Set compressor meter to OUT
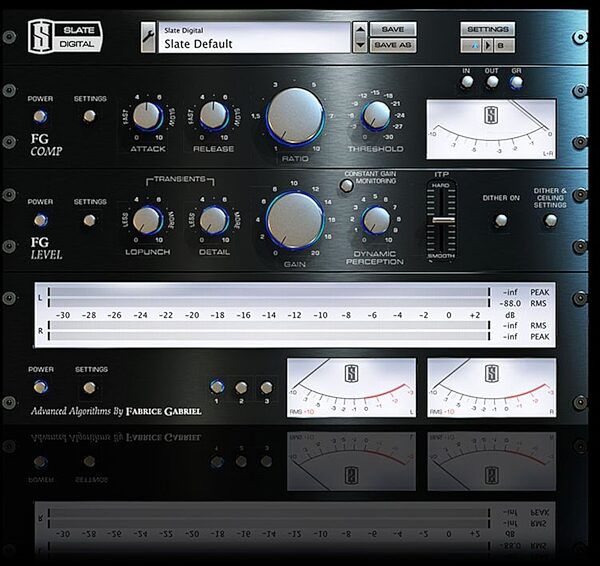The image size is (600, 566). coord(492,82)
